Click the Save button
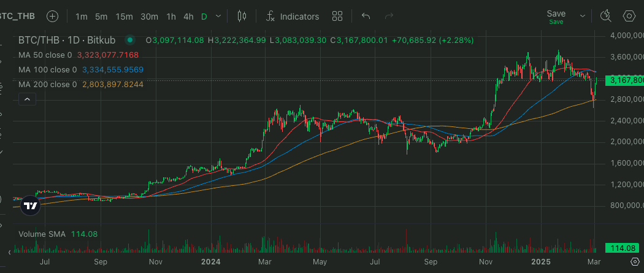This screenshot has width=644, height=273. pos(556,17)
